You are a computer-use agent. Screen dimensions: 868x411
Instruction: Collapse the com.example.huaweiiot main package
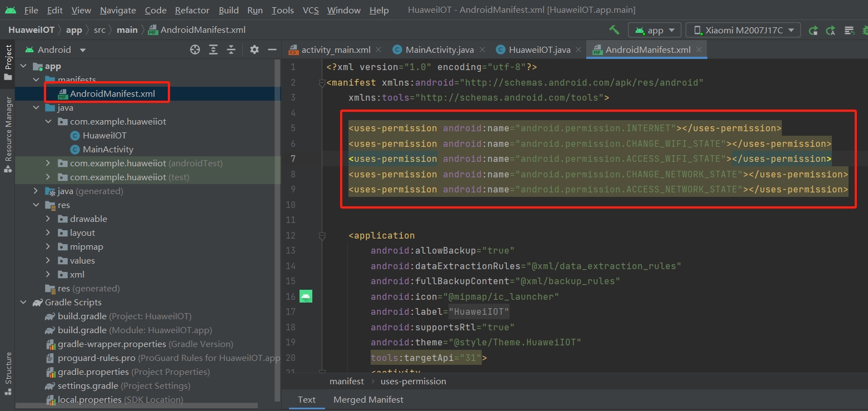pos(48,122)
